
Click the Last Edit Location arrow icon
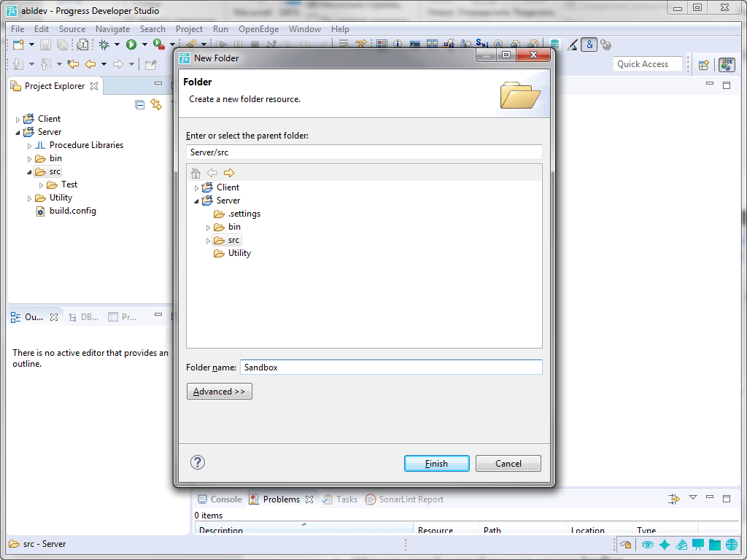[x=73, y=64]
